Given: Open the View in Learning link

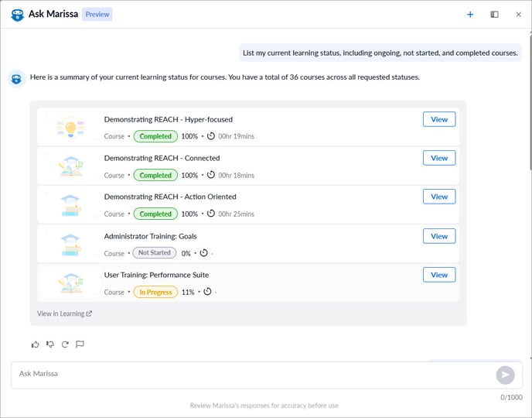Looking at the screenshot, I should (x=64, y=313).
